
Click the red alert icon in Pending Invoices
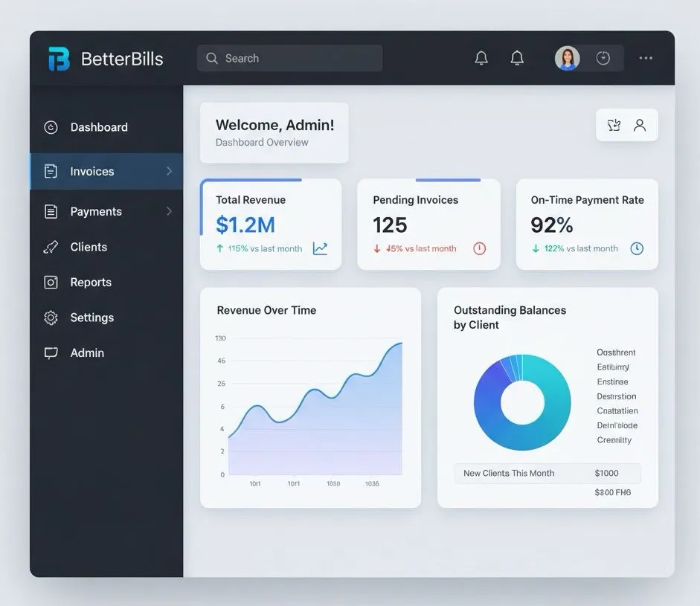click(x=480, y=248)
